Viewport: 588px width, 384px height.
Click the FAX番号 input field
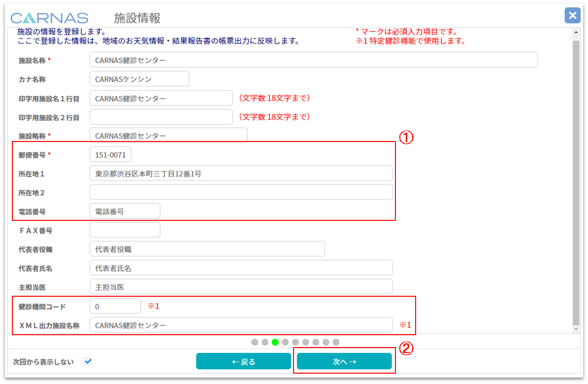pyautogui.click(x=125, y=230)
